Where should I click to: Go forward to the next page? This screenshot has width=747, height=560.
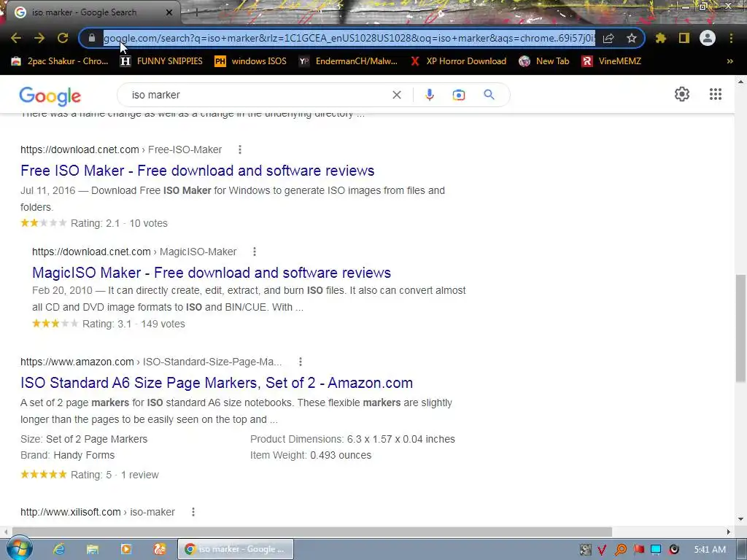pyautogui.click(x=39, y=38)
